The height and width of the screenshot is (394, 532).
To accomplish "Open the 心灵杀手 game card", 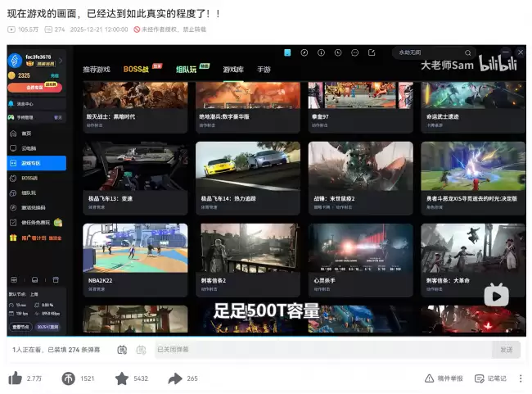I will (x=361, y=260).
